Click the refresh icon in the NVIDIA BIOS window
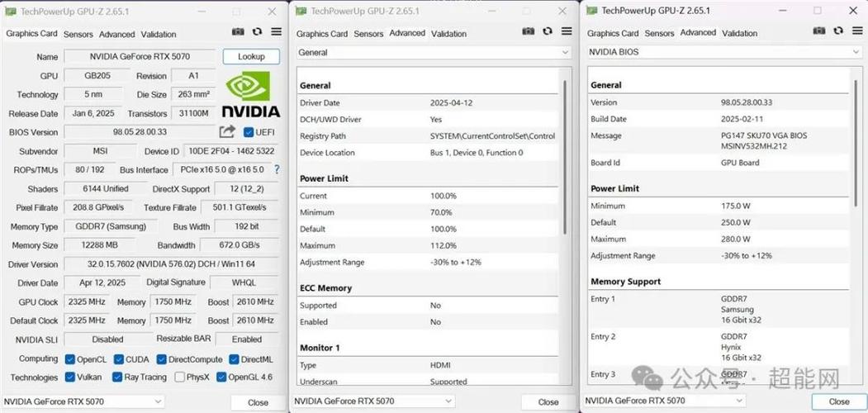Screen dimensions: 868x413 838,31
